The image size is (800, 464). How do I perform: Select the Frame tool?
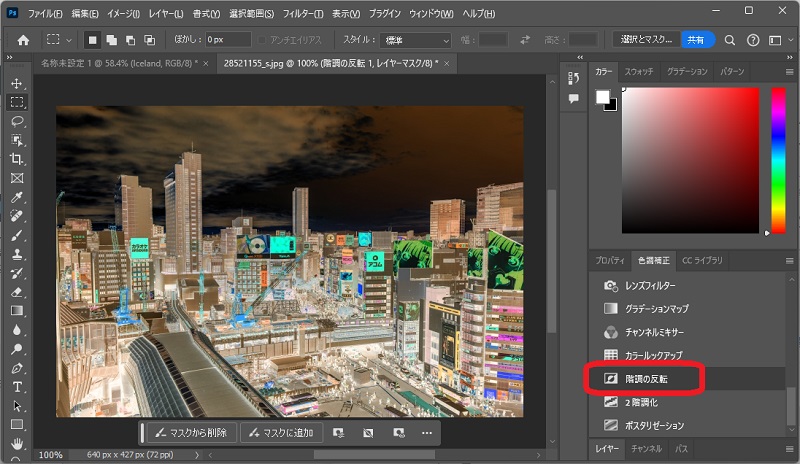click(17, 178)
